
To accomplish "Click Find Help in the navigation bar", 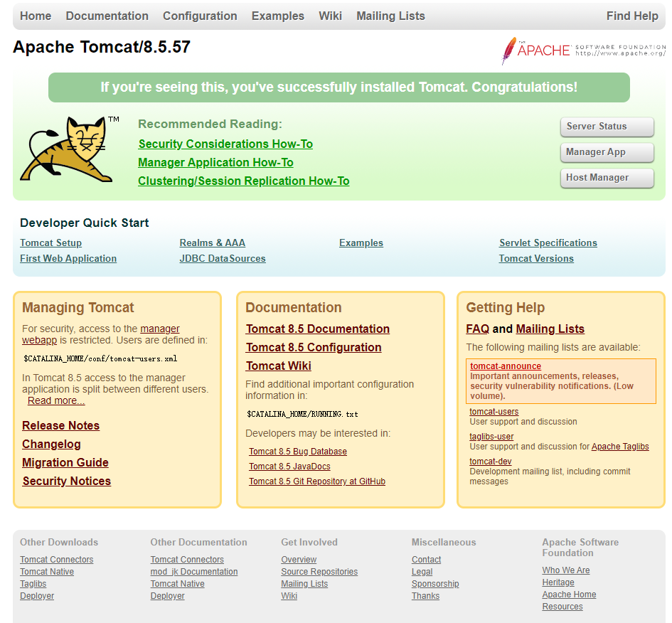I will point(632,16).
